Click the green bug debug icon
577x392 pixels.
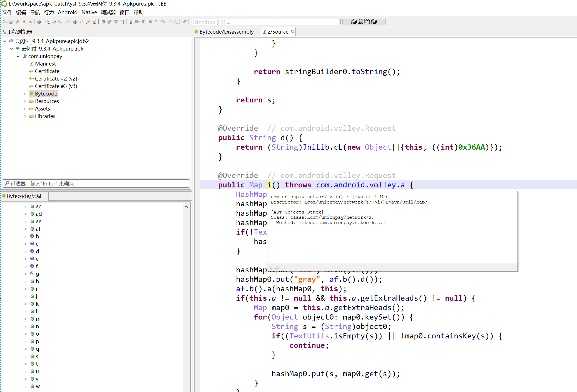[x=131, y=22]
